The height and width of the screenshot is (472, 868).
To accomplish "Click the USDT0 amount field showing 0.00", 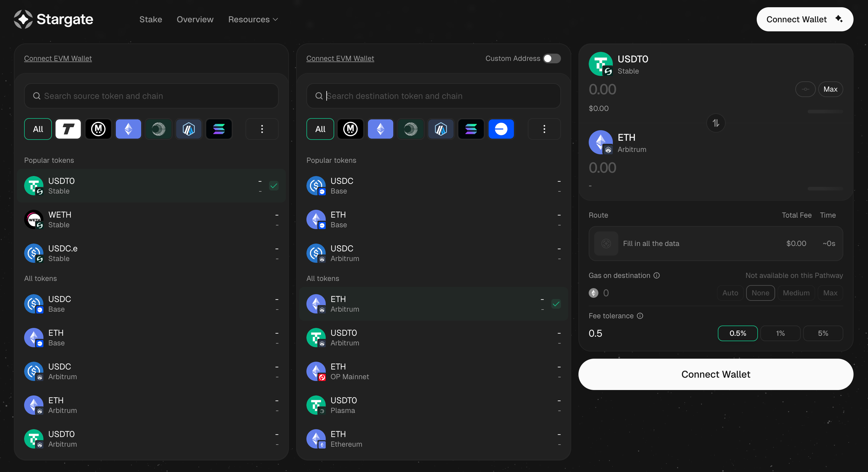I will pos(603,90).
